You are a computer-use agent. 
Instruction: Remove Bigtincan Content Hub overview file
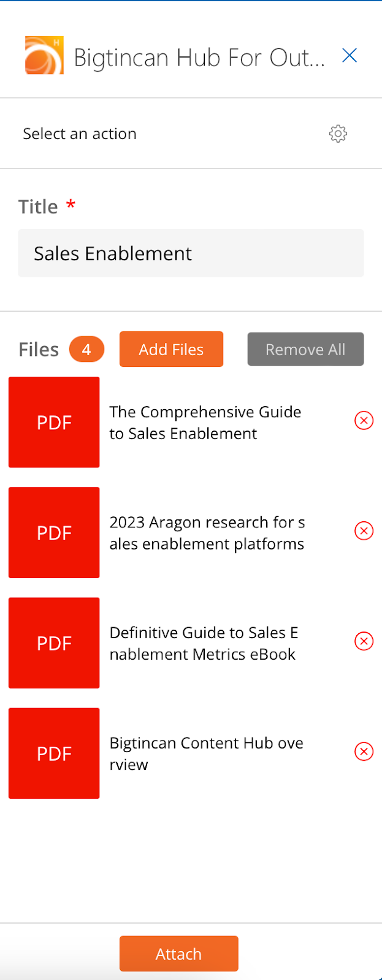[x=364, y=752]
